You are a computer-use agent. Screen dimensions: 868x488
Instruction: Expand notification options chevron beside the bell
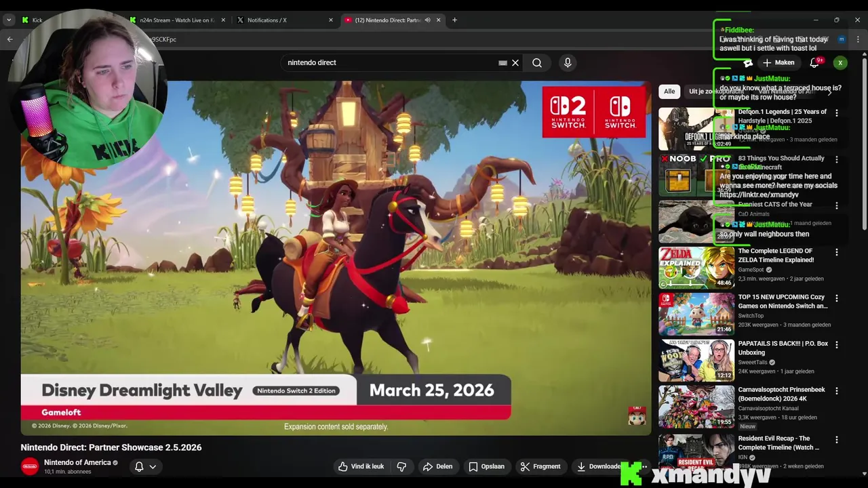[x=153, y=466]
